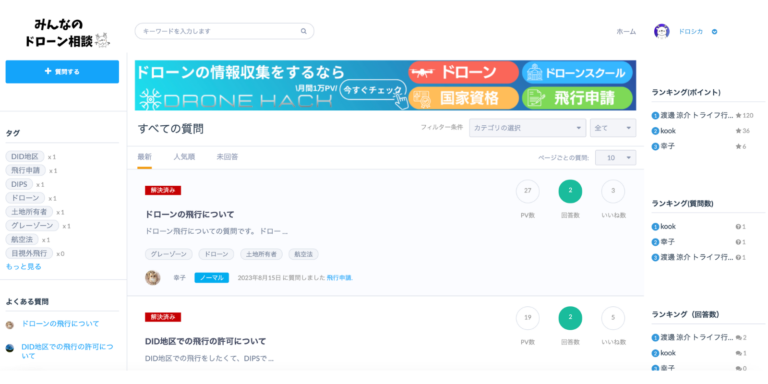768x384 pixels.
Task: Select the グレーゾーン tag in sidebar
Action: click(x=32, y=226)
